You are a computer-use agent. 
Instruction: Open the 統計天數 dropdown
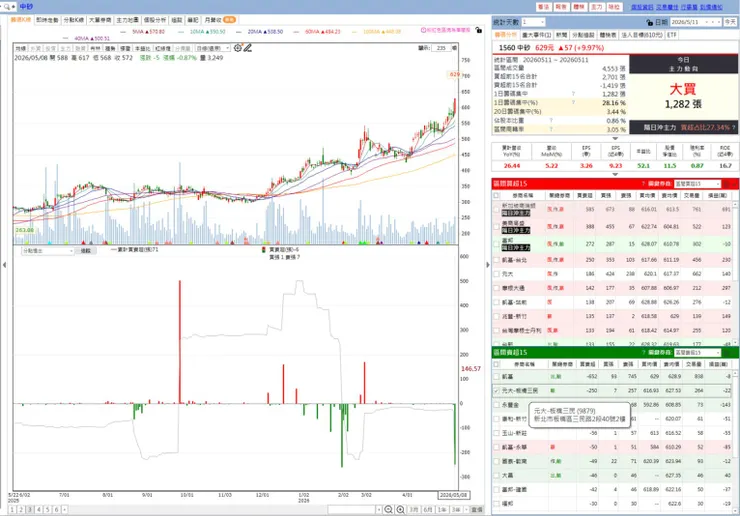[x=534, y=22]
